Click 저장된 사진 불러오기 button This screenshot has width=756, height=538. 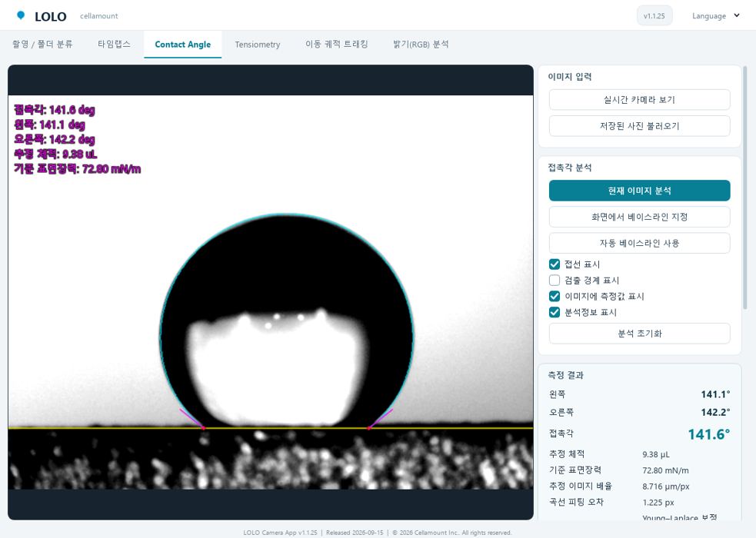(639, 126)
